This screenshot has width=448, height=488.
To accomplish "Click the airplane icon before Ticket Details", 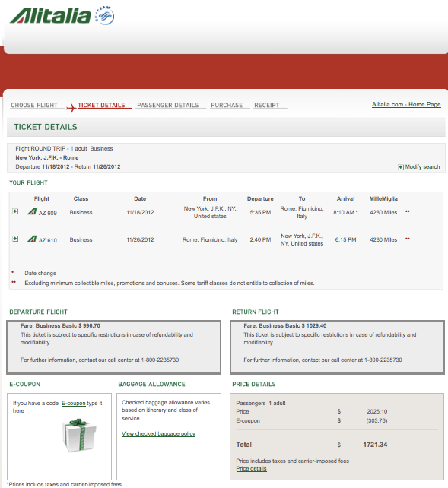I will (71, 108).
